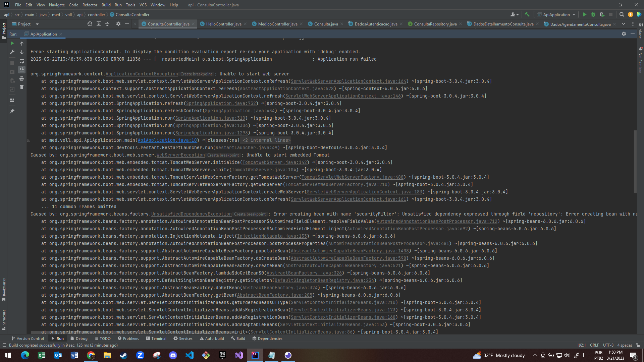Toggle soft-wrap in console
644x362 pixels.
(x=22, y=61)
